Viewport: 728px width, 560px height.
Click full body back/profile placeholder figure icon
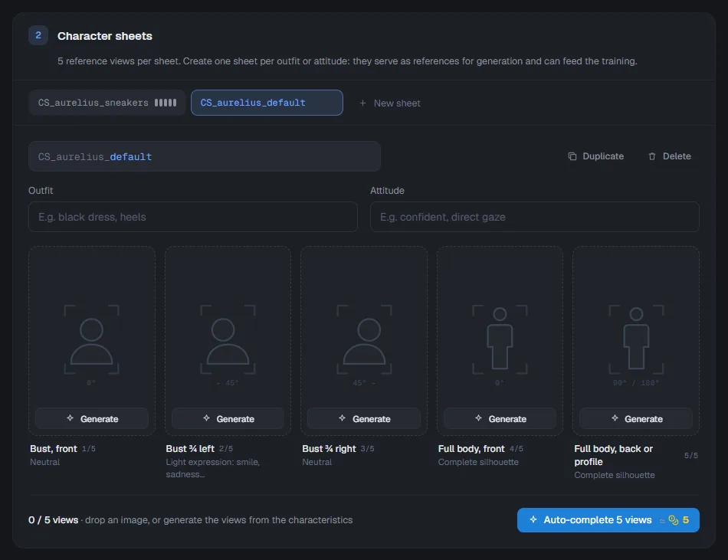click(x=636, y=339)
